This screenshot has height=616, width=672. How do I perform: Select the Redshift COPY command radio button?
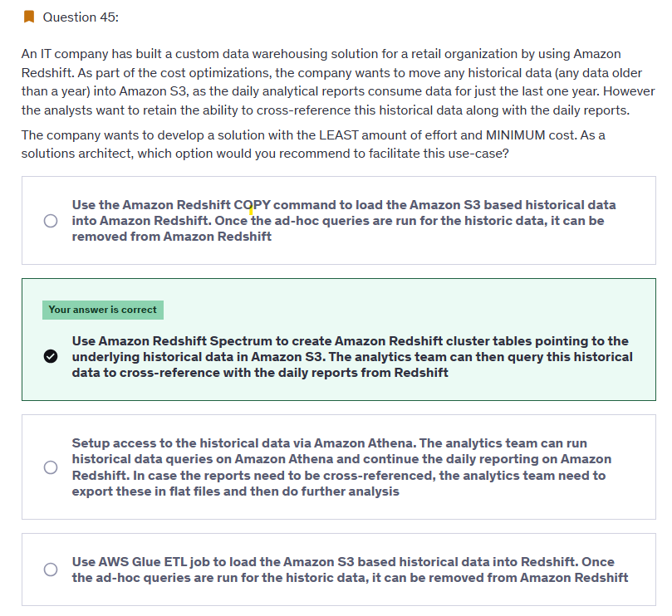pyautogui.click(x=51, y=221)
